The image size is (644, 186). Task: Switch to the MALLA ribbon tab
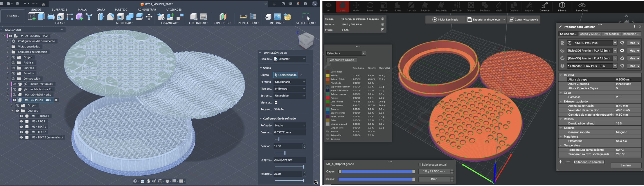pyautogui.click(x=82, y=9)
